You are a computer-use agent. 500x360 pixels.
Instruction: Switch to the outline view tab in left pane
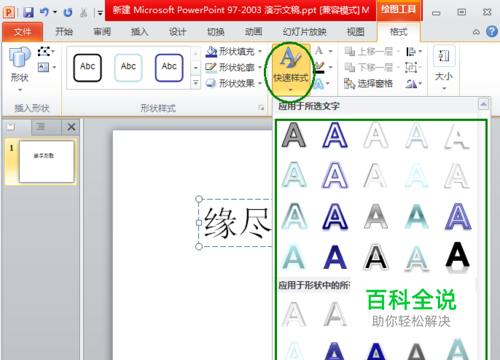[x=41, y=127]
